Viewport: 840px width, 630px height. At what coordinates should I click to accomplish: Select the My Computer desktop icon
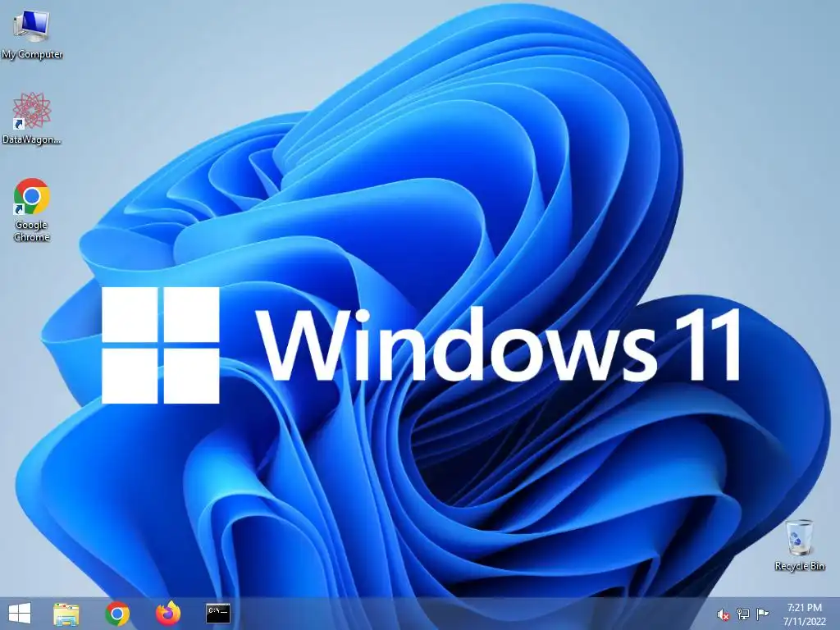point(32,34)
